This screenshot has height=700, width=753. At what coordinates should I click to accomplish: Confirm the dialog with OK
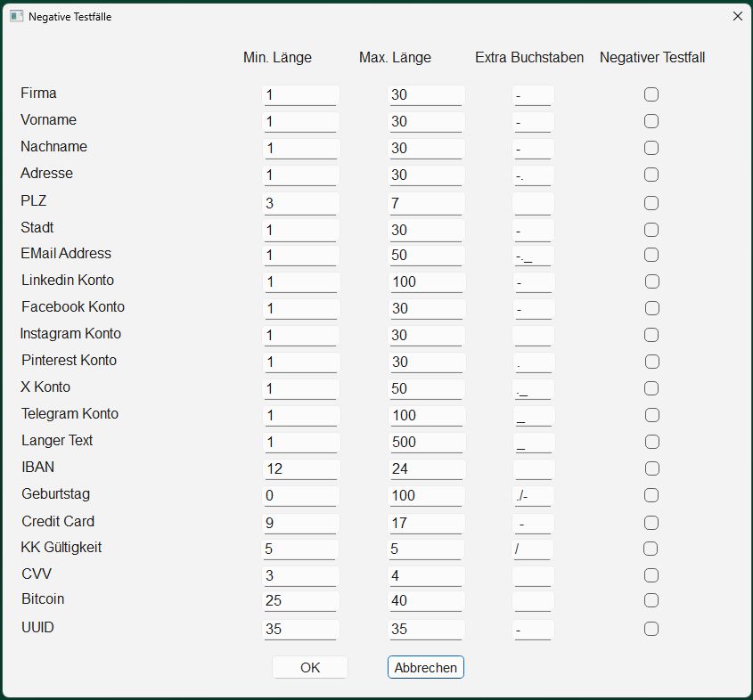[x=310, y=667]
